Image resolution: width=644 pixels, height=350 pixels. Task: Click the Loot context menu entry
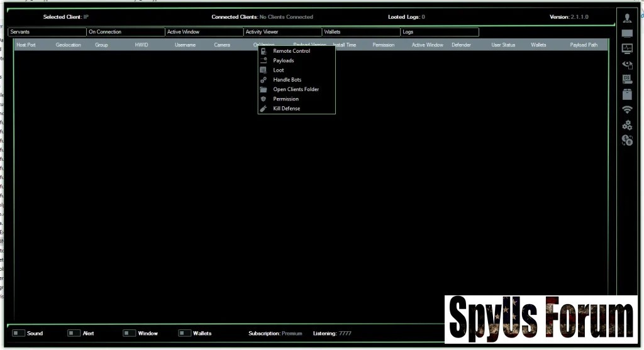point(279,70)
